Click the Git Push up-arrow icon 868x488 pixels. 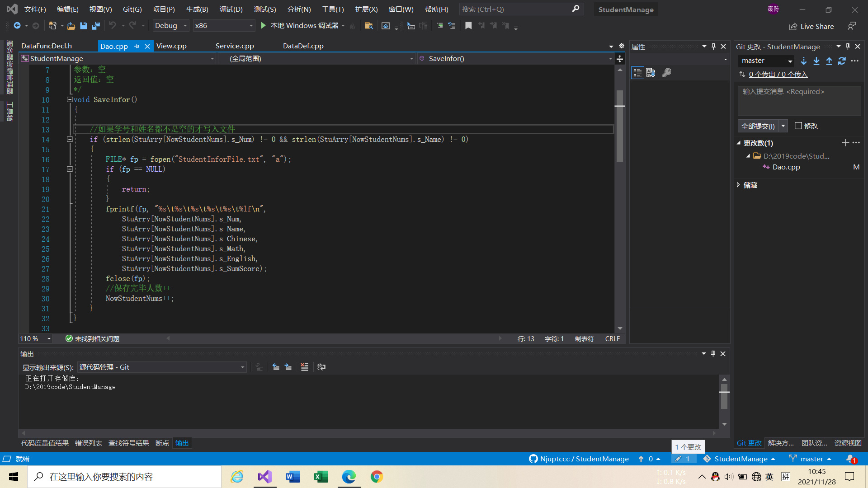pyautogui.click(x=829, y=61)
